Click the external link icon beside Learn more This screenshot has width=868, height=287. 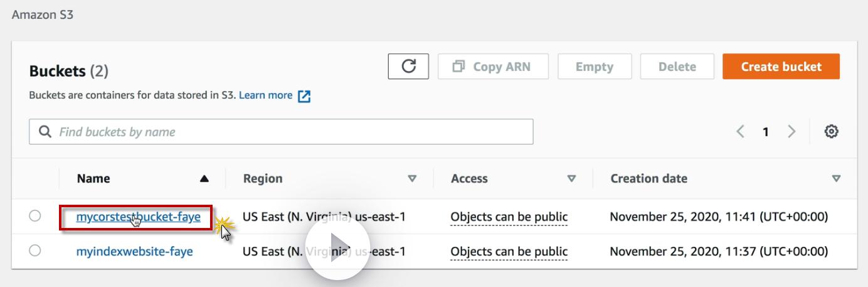[x=304, y=96]
